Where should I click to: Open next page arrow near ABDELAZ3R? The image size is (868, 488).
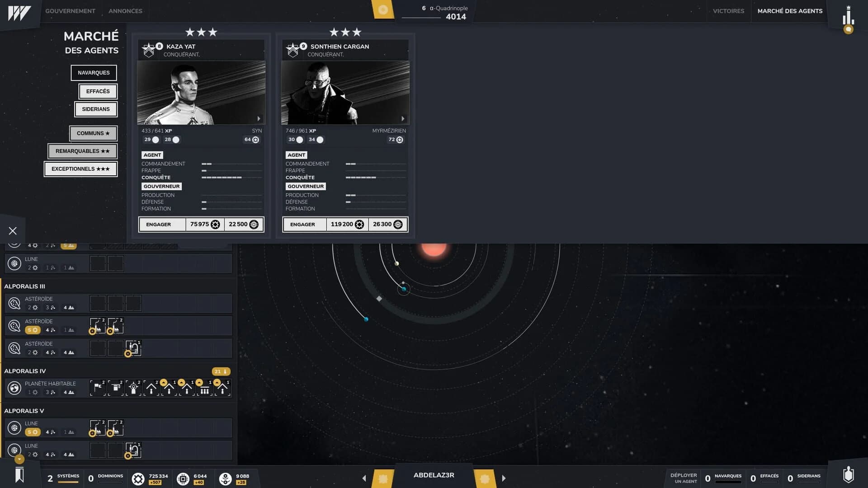pos(504,478)
